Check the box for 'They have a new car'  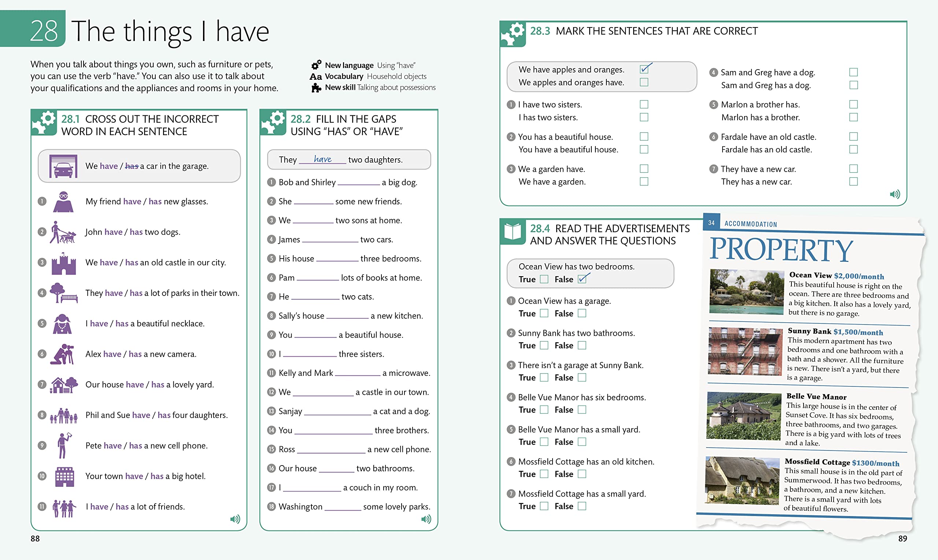(x=853, y=169)
